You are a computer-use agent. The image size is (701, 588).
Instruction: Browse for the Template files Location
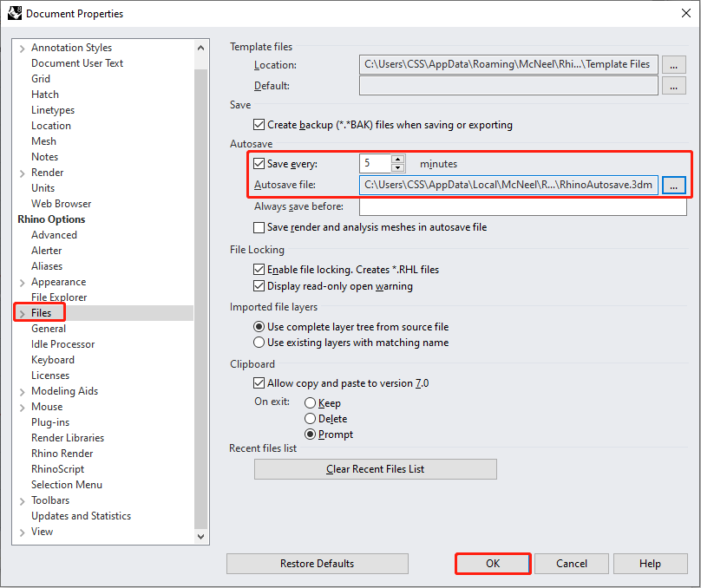click(674, 65)
